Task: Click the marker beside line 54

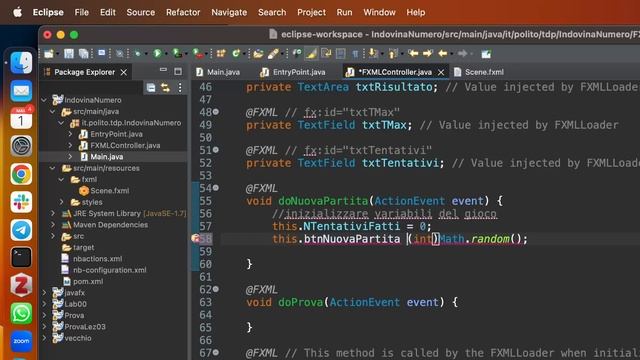Action: (x=216, y=188)
